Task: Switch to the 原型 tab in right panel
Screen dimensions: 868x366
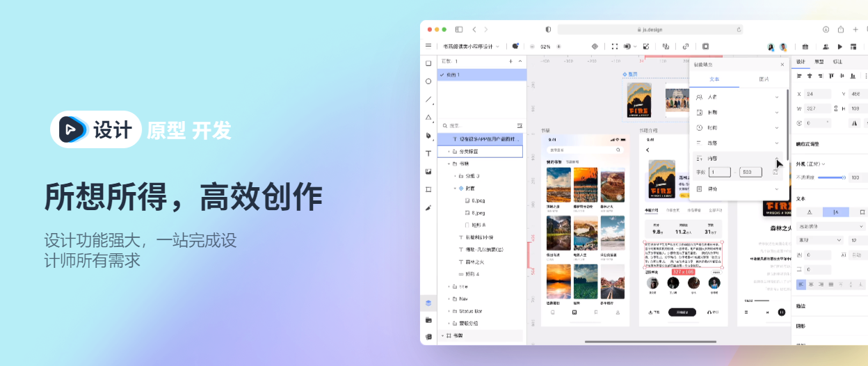Action: pos(819,61)
